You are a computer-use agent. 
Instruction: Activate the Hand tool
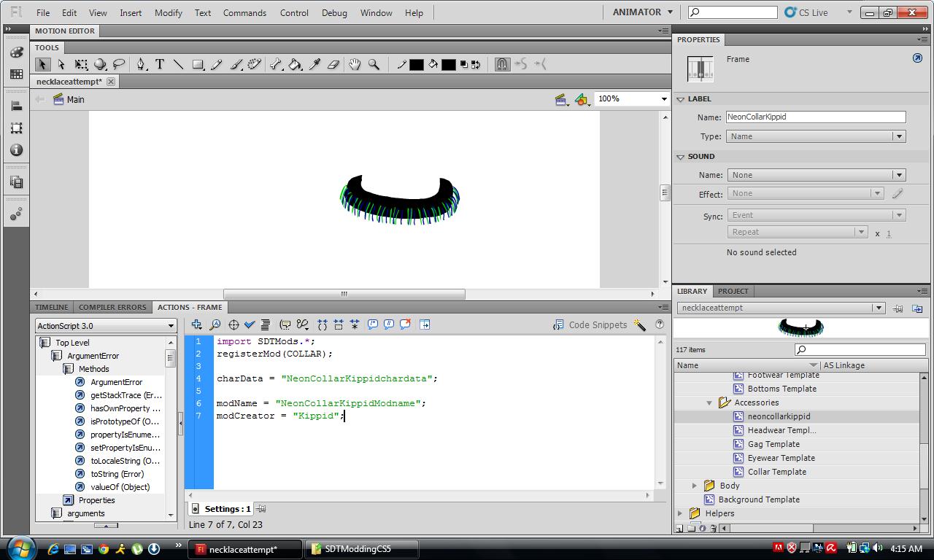click(x=355, y=65)
